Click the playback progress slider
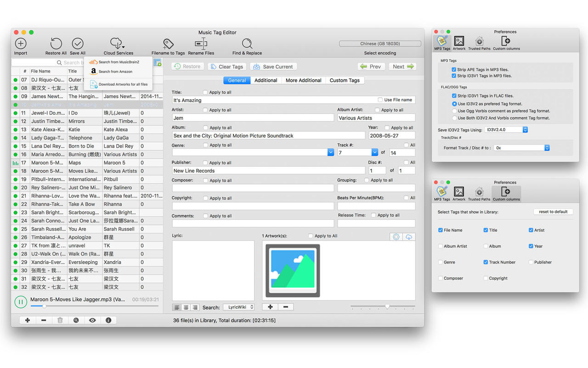588x368 pixels. pyautogui.click(x=94, y=306)
